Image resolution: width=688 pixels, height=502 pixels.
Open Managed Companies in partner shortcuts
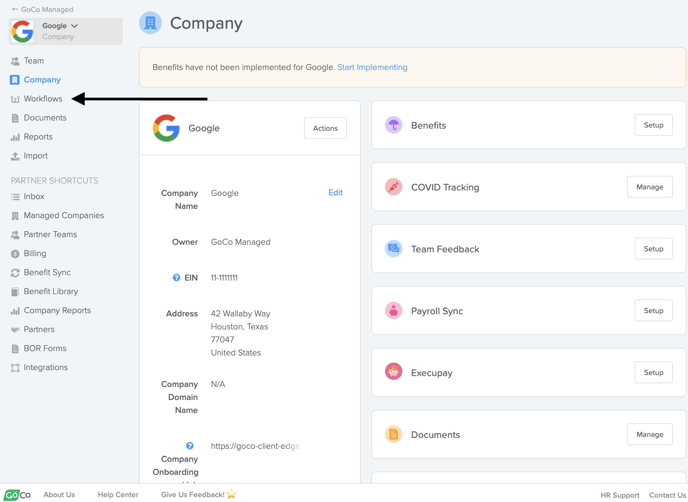pyautogui.click(x=64, y=216)
